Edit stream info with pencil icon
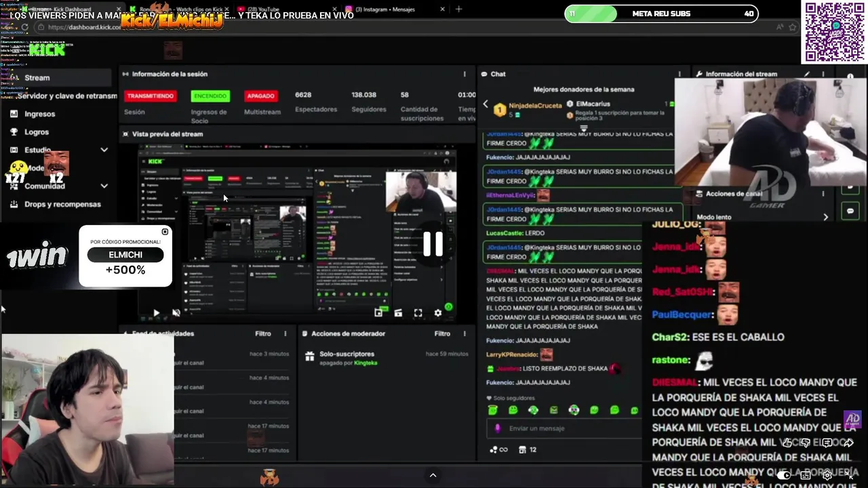Image resolution: width=868 pixels, height=488 pixels. [807, 74]
